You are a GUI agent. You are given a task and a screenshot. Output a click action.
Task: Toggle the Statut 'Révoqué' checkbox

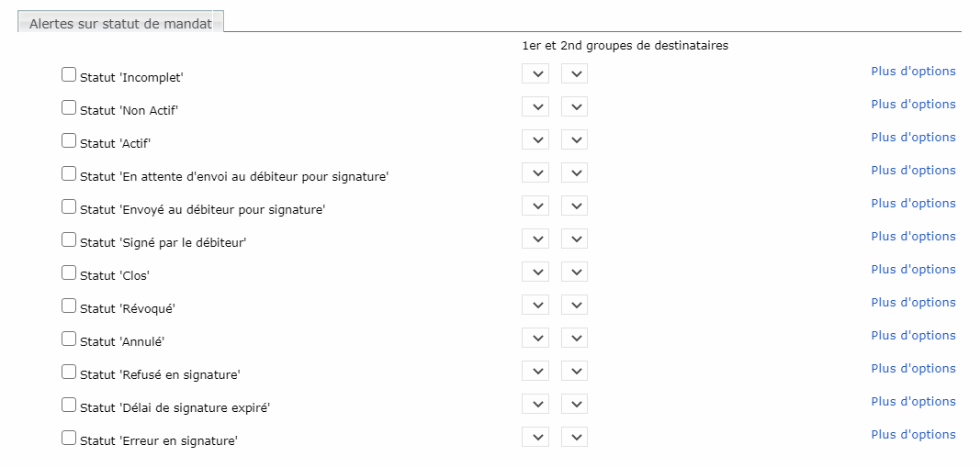point(69,306)
